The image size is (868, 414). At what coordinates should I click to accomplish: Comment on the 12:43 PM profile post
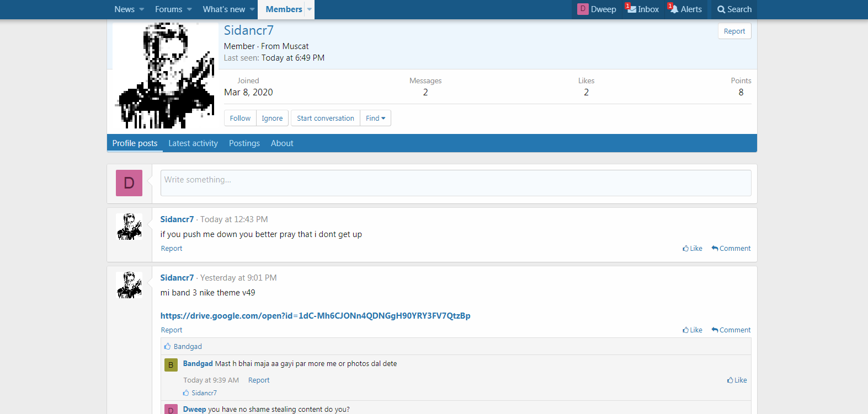[731, 249]
